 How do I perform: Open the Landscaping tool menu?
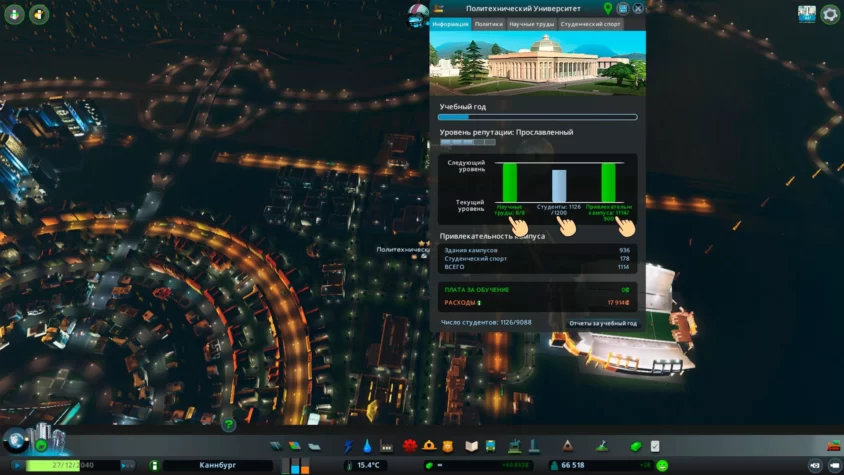pyautogui.click(x=602, y=445)
